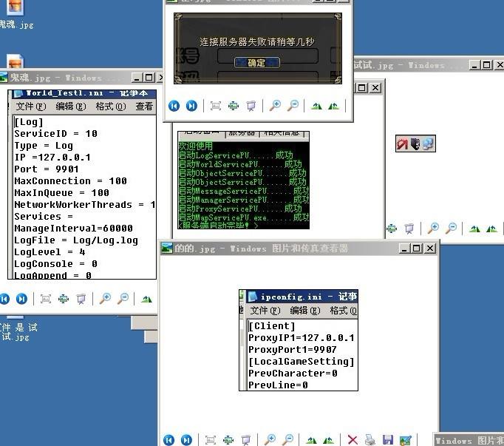Click Actual Size icon in top center viewer
Image resolution: width=504 pixels, height=446 pixels.
pyautogui.click(x=234, y=106)
